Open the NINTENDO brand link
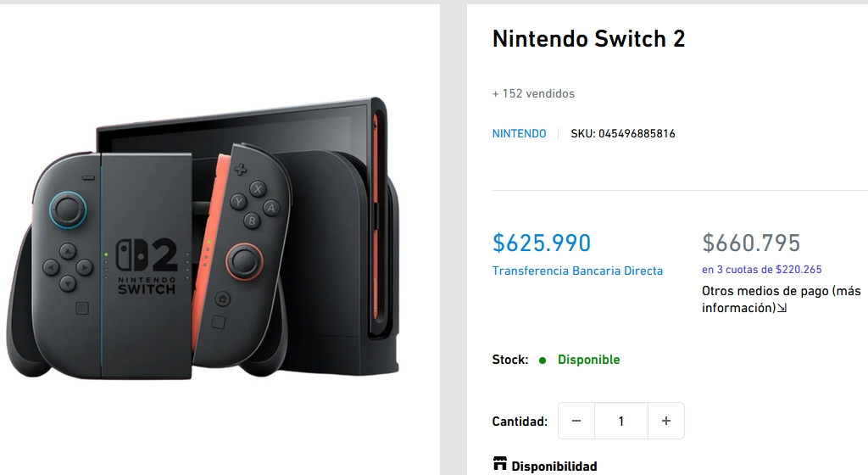 click(x=520, y=133)
